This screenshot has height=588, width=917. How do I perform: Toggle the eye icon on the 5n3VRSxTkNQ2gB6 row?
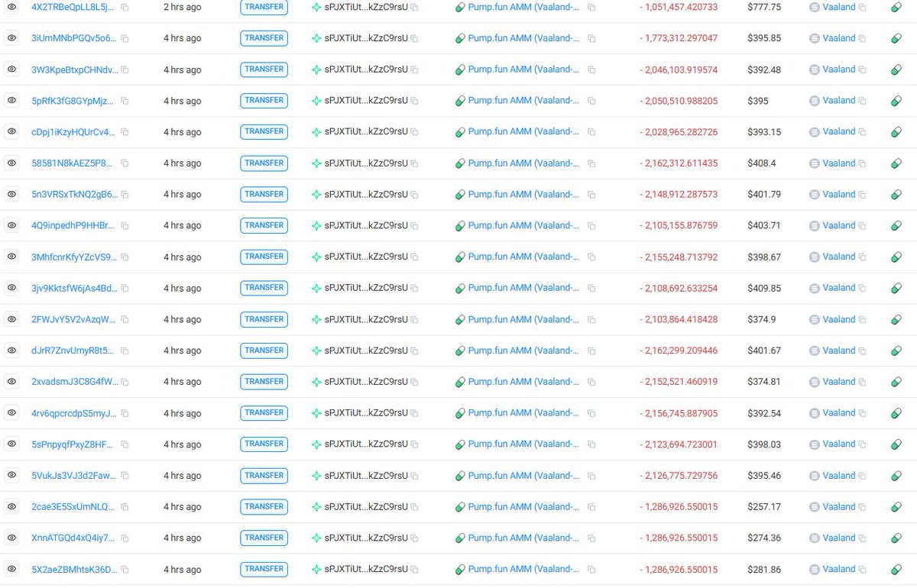[11, 194]
